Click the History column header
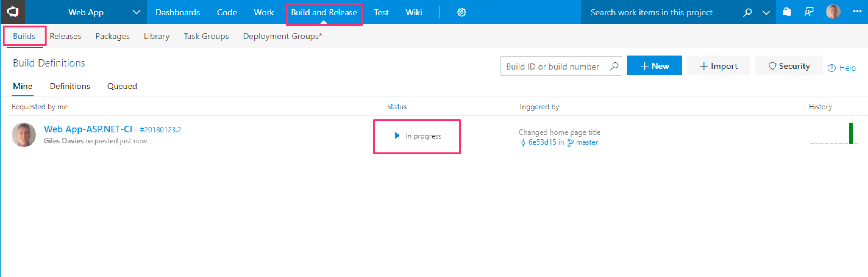 (x=820, y=106)
